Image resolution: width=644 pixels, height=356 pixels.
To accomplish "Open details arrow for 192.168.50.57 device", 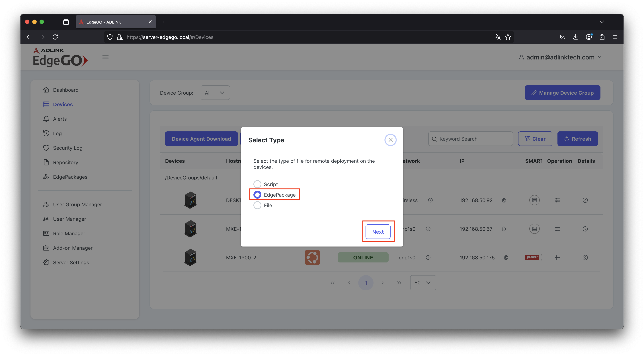I will tap(585, 229).
